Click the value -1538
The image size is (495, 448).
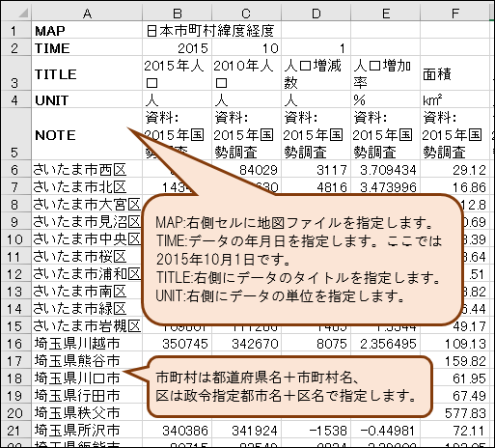(327, 431)
